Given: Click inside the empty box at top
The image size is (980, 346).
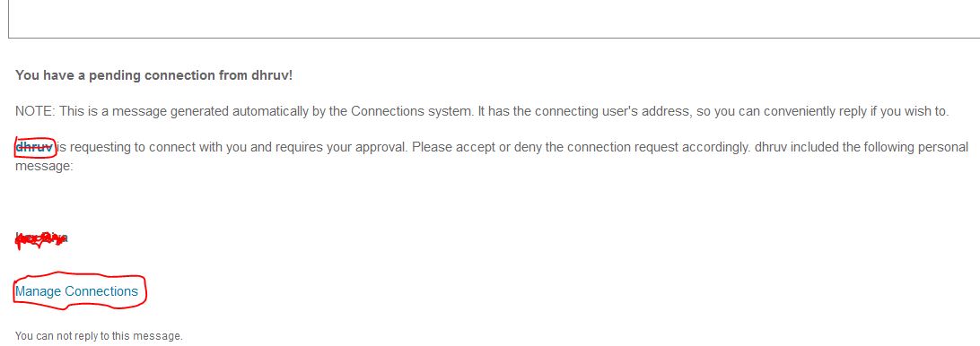Looking at the screenshot, I should (x=494, y=18).
